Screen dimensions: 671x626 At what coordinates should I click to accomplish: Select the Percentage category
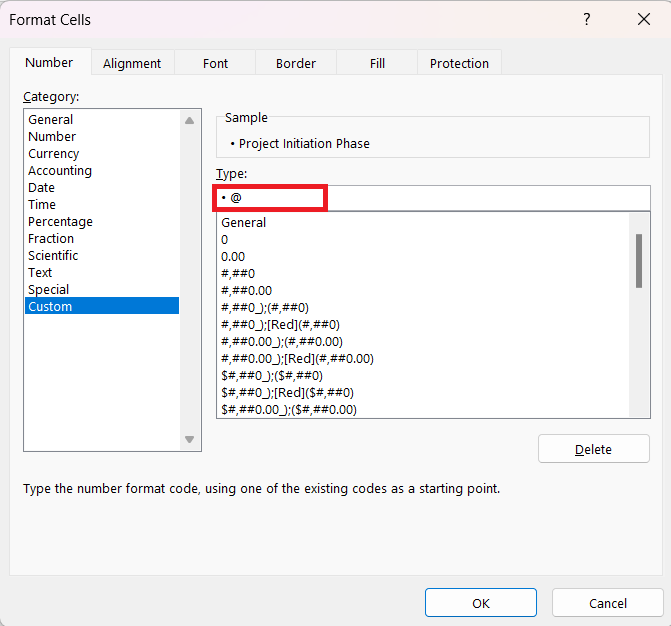coord(102,221)
